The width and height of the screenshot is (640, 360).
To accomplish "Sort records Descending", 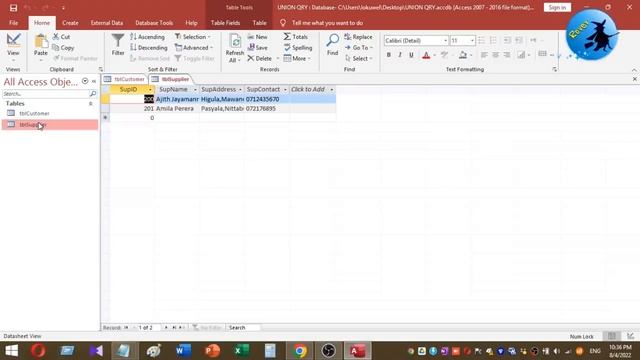I will click(x=149, y=48).
